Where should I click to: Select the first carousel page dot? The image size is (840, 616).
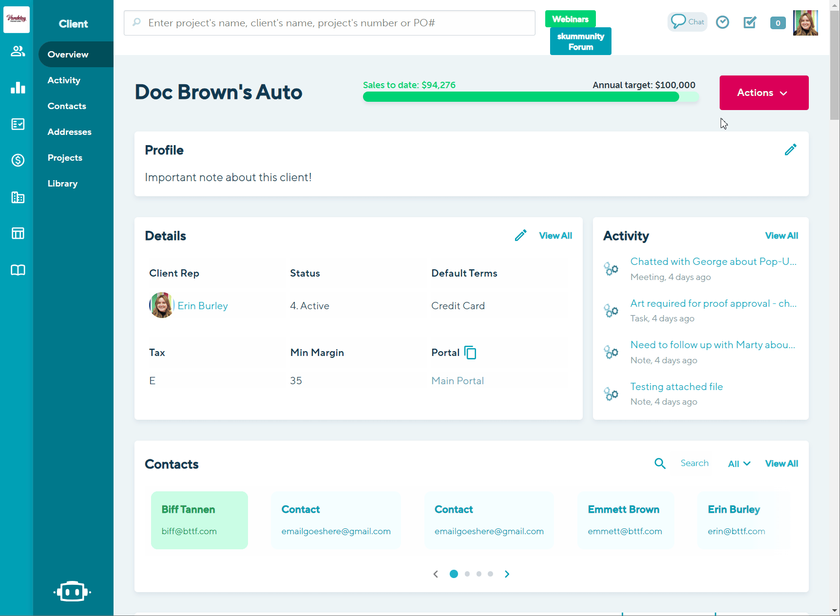click(x=454, y=574)
